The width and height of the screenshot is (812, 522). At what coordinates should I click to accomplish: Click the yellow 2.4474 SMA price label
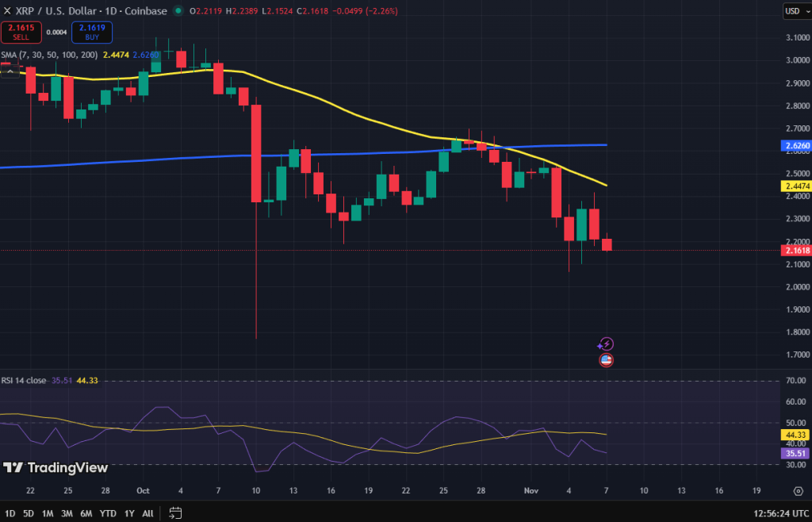click(x=795, y=186)
